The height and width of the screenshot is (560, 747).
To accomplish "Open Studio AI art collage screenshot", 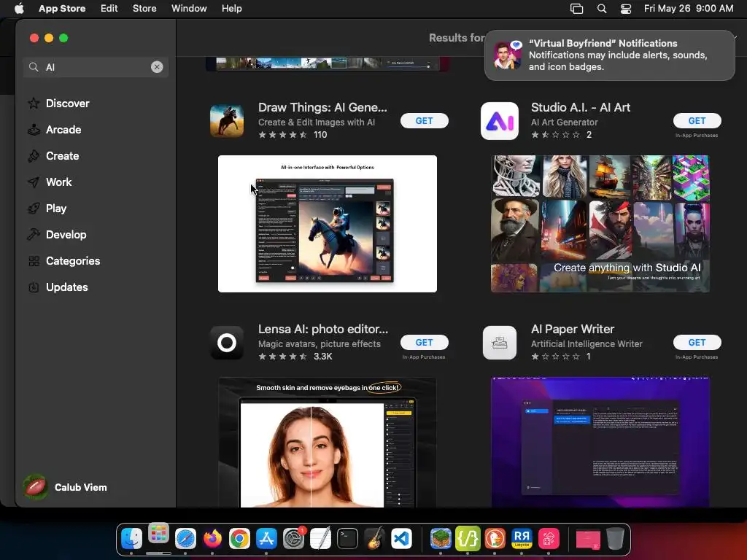I will coord(600,224).
